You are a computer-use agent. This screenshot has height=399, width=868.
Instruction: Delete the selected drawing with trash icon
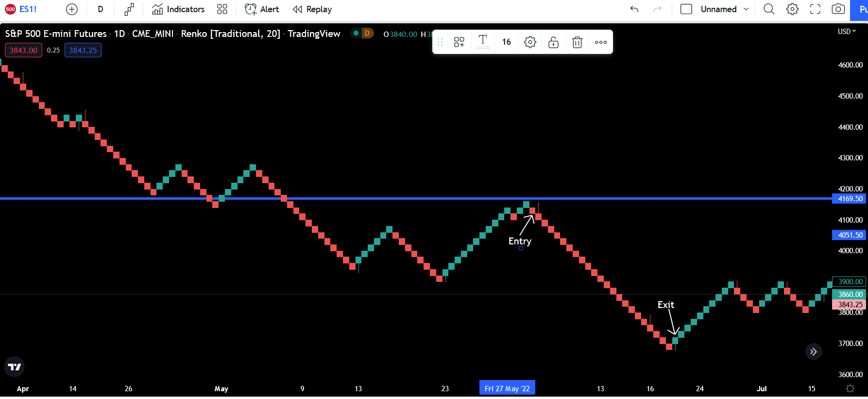click(577, 42)
